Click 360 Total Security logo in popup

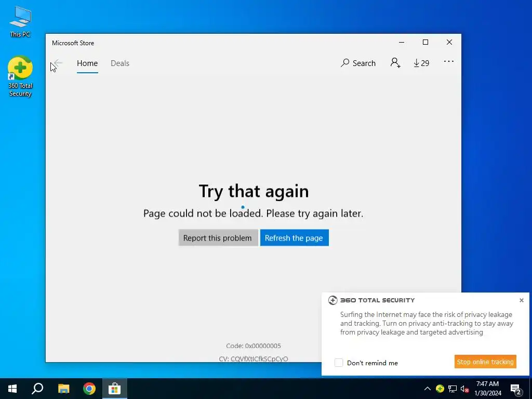(x=332, y=300)
